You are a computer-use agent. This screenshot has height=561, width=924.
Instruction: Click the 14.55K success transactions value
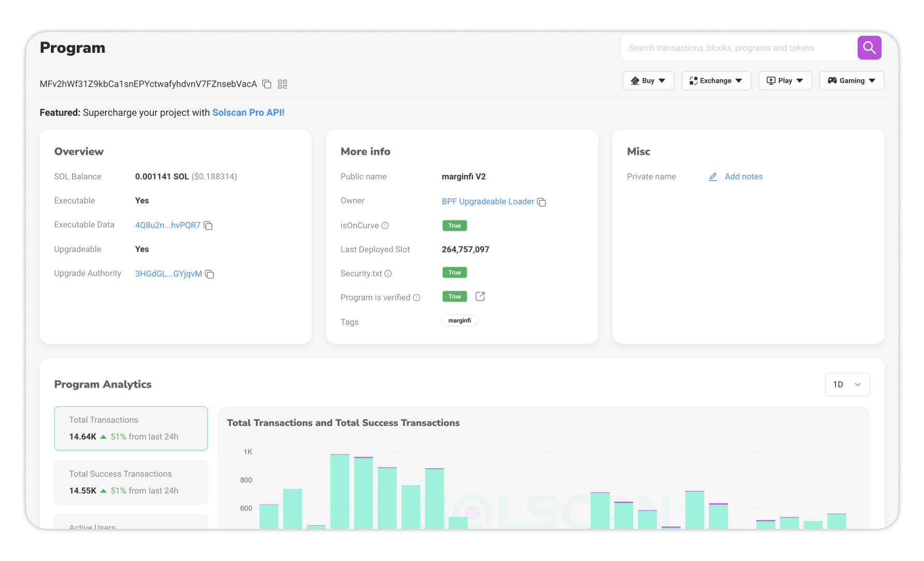(83, 491)
